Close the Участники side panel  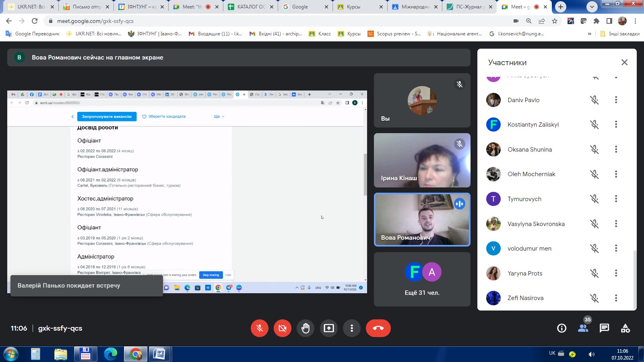624,62
